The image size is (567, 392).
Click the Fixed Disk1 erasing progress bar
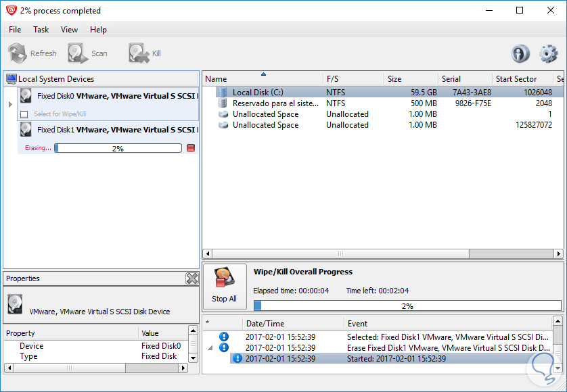118,148
